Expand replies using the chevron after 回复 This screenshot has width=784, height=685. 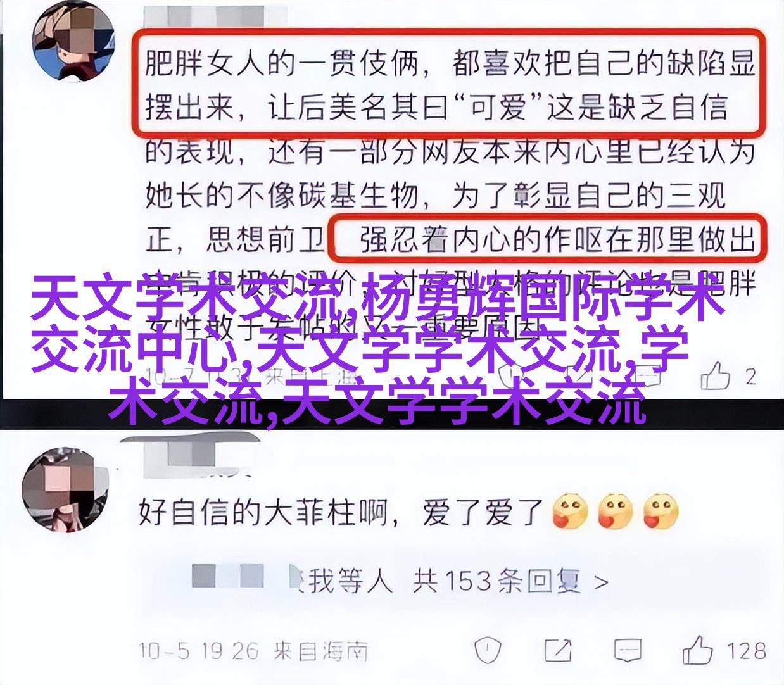coord(602,581)
